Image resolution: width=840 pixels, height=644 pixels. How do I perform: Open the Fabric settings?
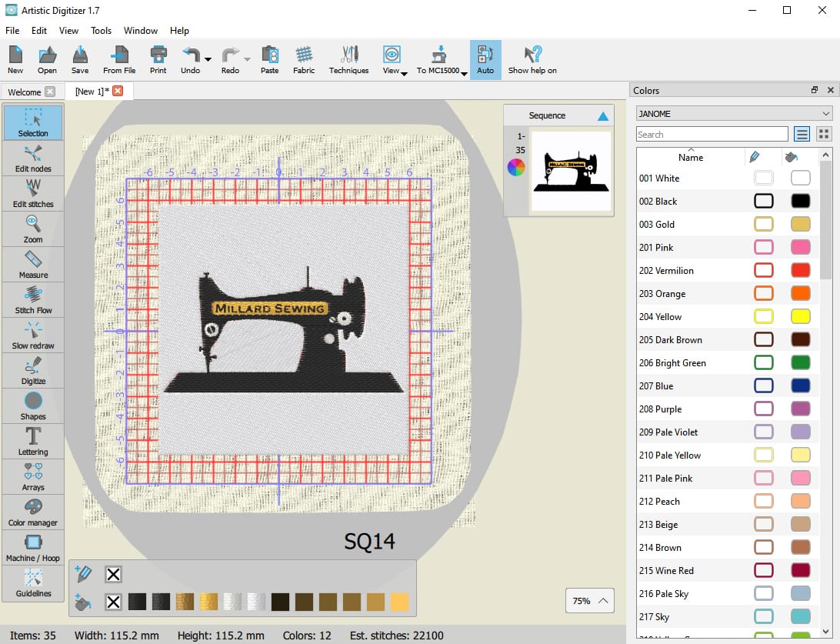[304, 59]
